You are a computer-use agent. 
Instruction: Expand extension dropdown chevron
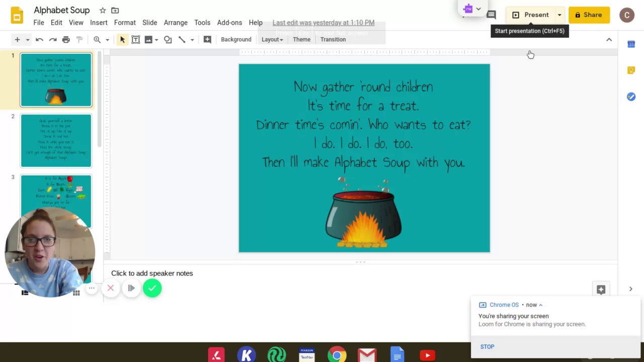tap(478, 9)
